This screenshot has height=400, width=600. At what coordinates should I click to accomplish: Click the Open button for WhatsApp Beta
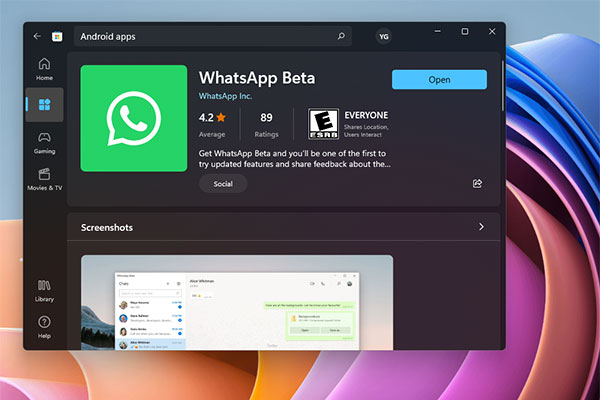(439, 80)
